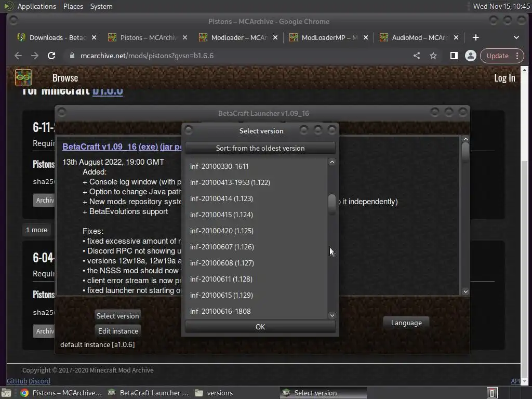
Task: Click launcher changelog scrollbar down arrow
Action: point(465,291)
